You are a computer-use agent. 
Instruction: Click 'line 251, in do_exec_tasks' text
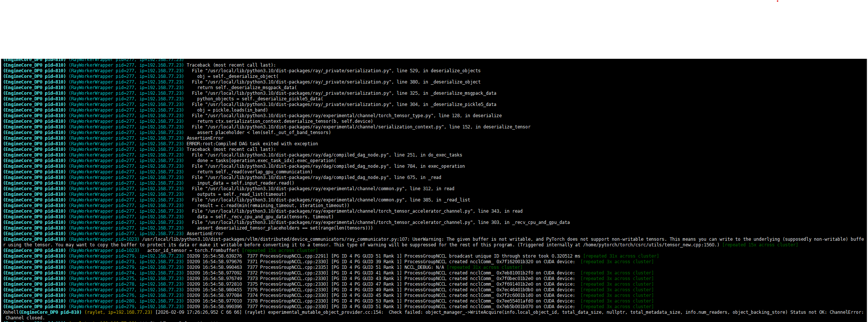pos(428,155)
